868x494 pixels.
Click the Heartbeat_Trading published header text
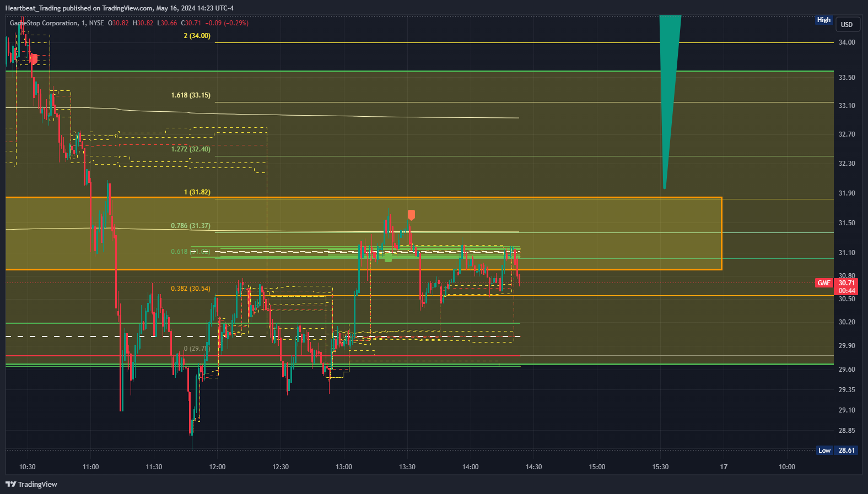click(120, 8)
